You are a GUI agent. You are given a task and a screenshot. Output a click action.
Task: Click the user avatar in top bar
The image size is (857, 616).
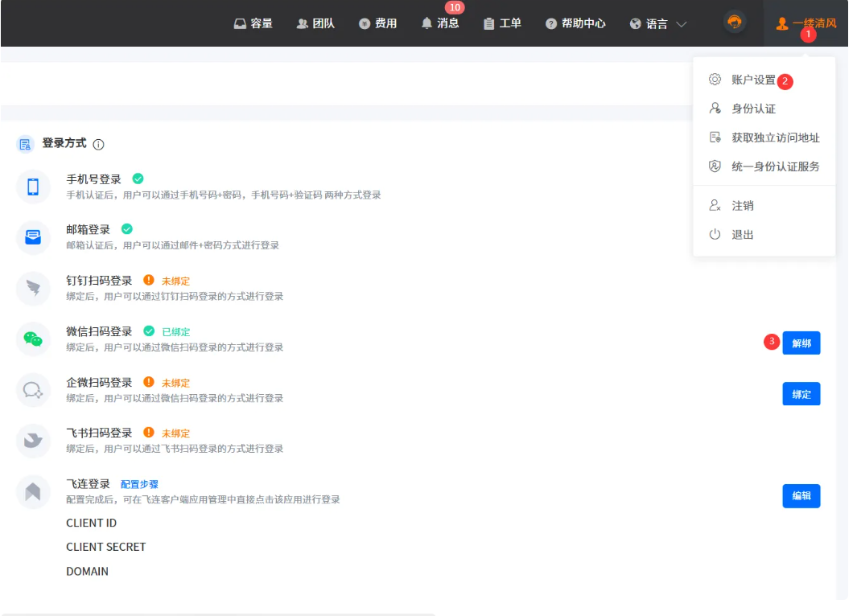pos(734,23)
